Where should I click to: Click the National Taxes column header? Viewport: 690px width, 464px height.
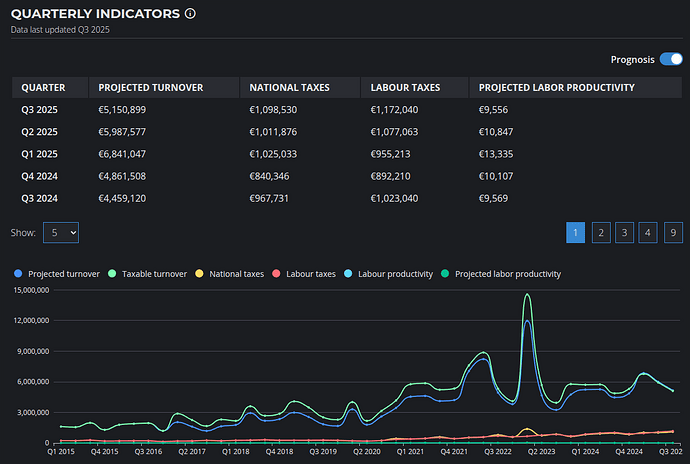click(x=292, y=88)
